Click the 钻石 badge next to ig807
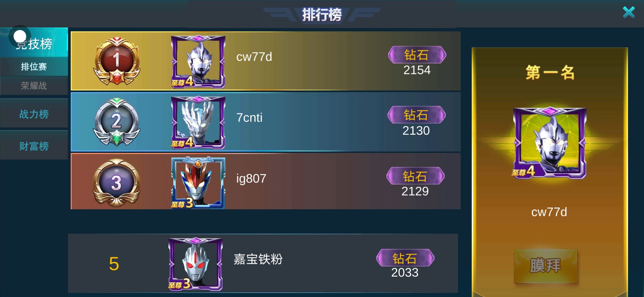This screenshot has height=297, width=644. click(415, 176)
